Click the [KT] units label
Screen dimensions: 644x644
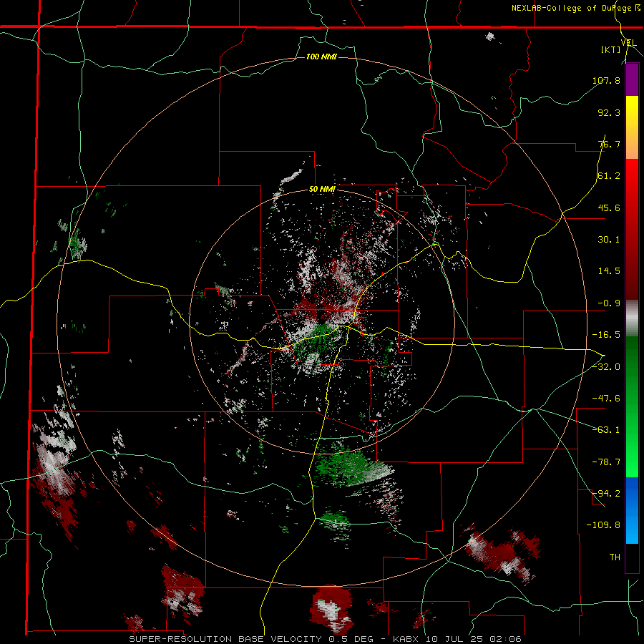pos(611,49)
